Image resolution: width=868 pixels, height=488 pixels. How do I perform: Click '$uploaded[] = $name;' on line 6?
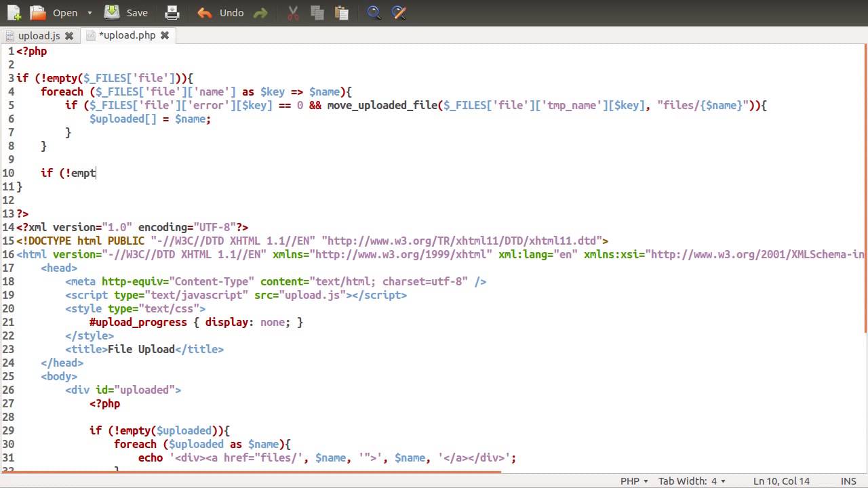(151, 119)
